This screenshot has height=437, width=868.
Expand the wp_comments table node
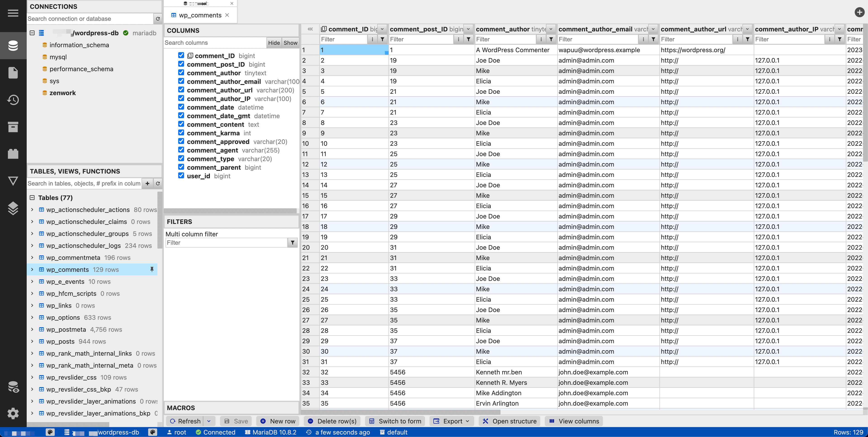click(32, 269)
